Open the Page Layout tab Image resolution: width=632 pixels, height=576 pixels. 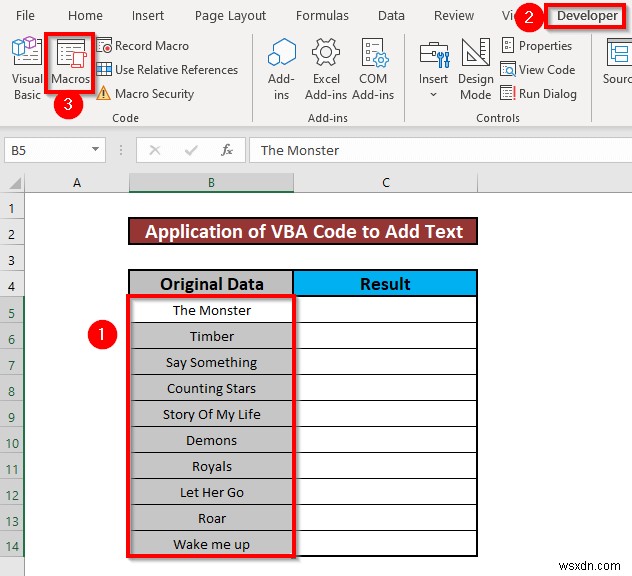pos(230,15)
